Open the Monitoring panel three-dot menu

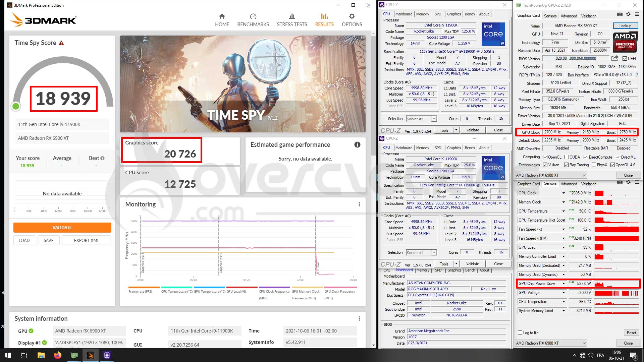359,204
